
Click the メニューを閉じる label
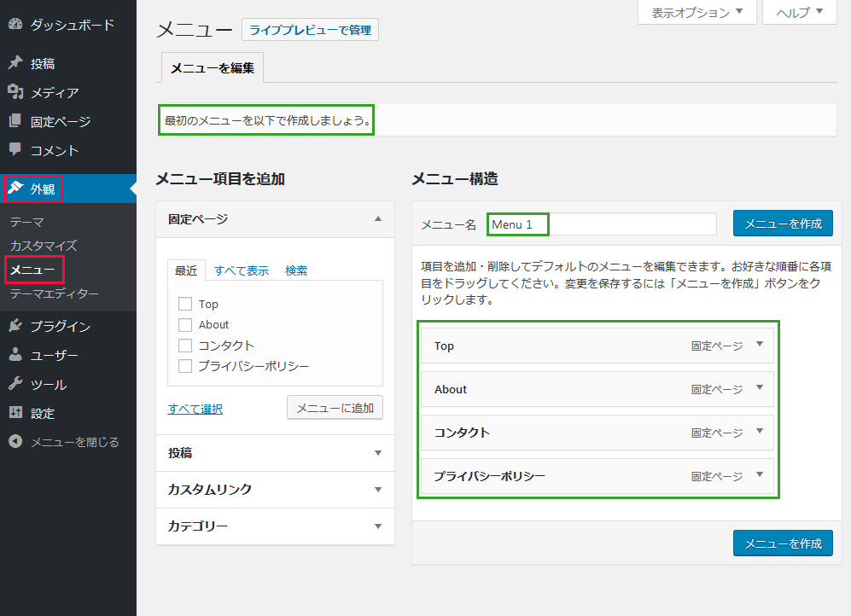pos(74,442)
